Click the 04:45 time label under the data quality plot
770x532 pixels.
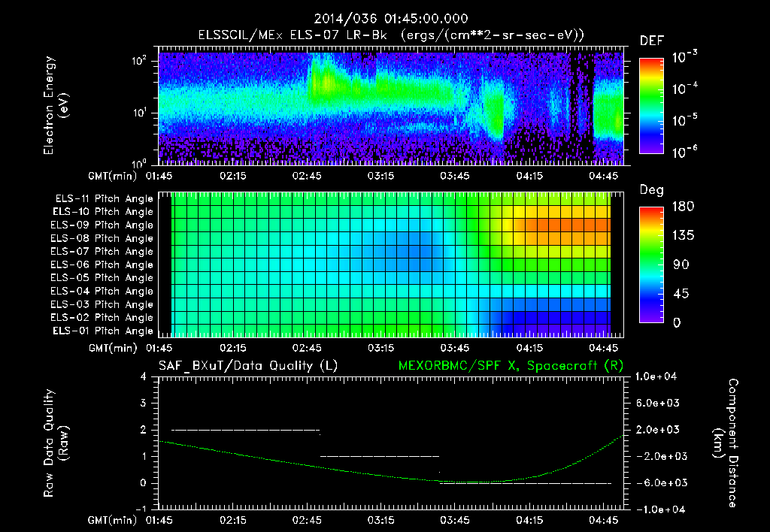coord(604,520)
